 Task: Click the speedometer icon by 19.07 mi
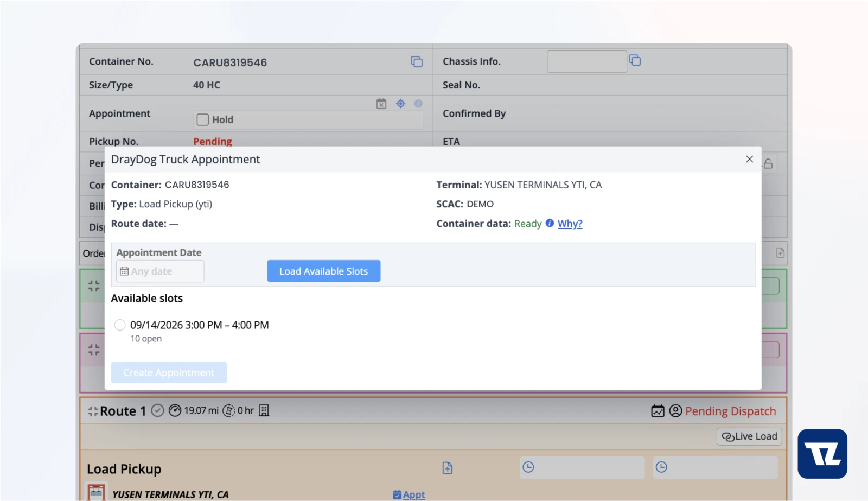175,411
